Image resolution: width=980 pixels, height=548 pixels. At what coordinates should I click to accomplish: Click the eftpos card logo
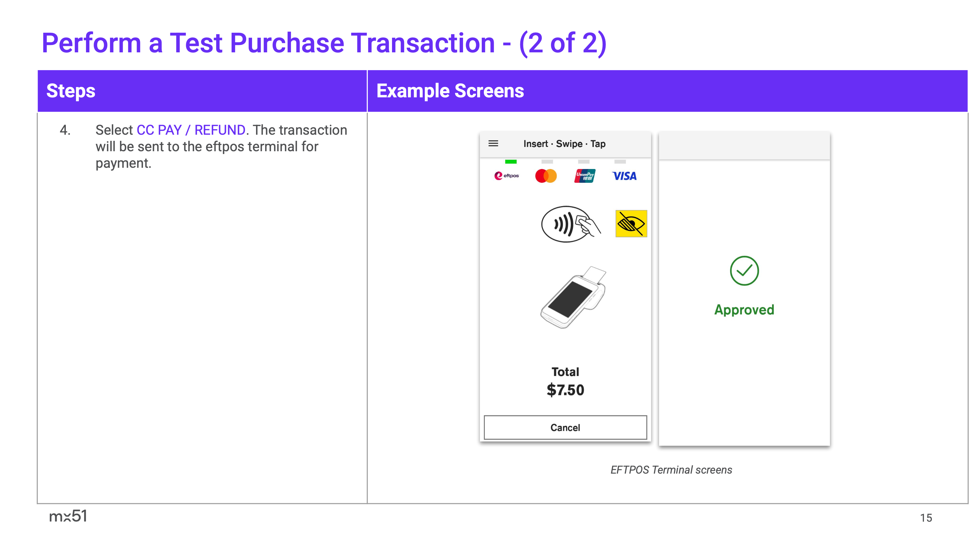506,176
